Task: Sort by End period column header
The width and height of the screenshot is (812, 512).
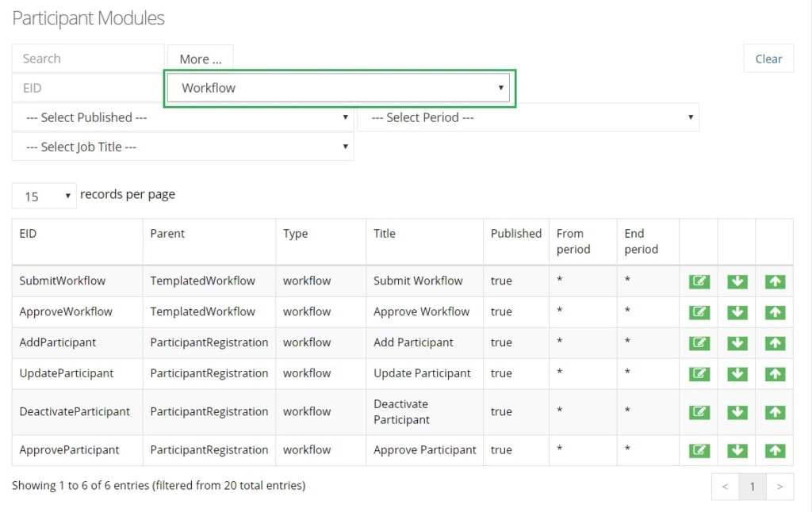Action: [649, 242]
